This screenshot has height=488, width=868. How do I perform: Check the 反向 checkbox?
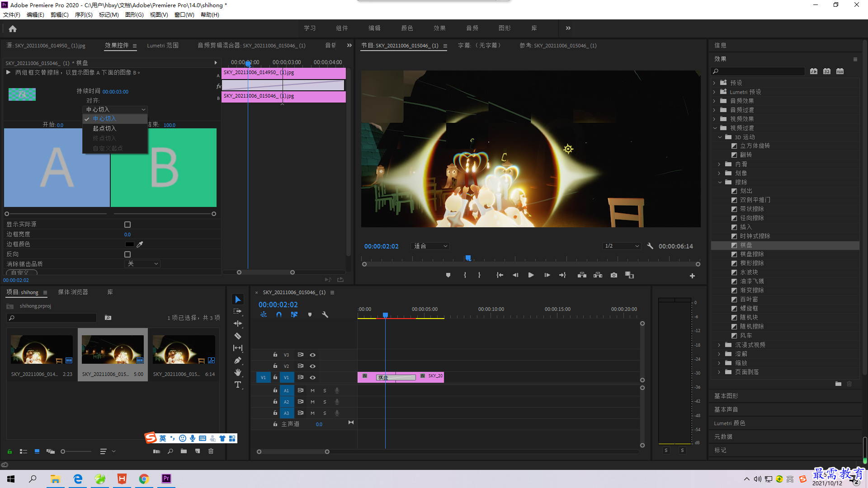[x=127, y=254]
